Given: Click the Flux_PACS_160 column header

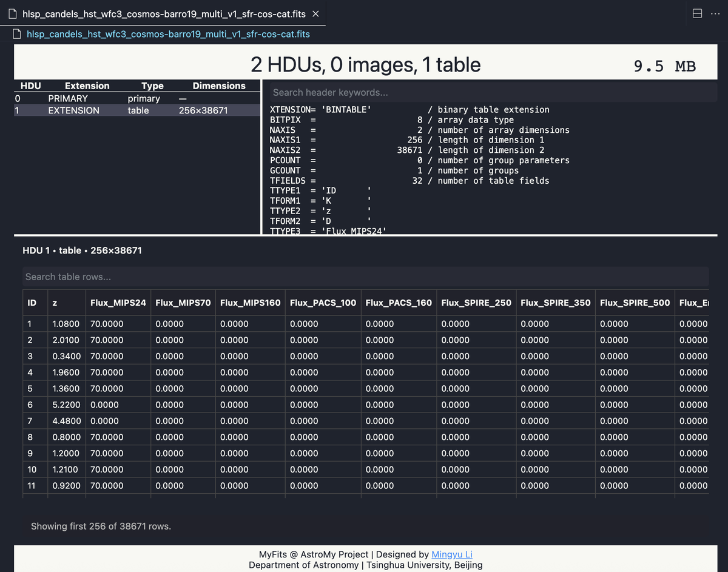Looking at the screenshot, I should coord(399,303).
